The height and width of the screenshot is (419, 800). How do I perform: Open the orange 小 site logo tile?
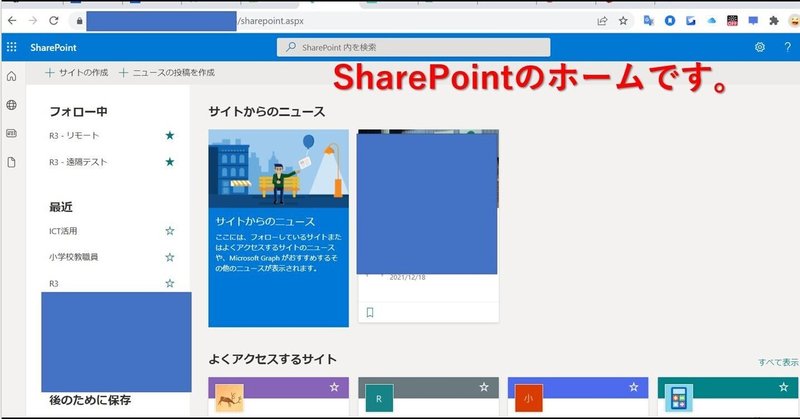tap(529, 399)
